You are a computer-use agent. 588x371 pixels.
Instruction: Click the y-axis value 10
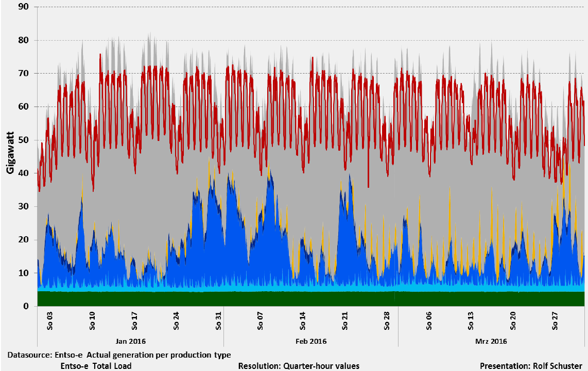(x=24, y=273)
